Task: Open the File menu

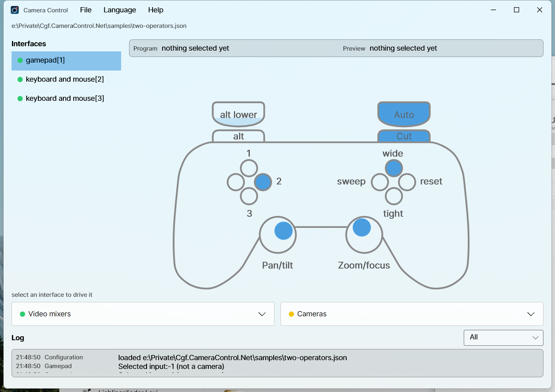Action: [86, 10]
